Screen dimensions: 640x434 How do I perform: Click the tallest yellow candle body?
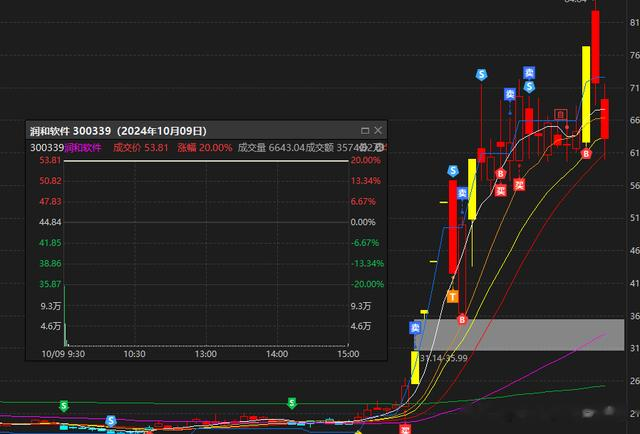[x=586, y=94]
